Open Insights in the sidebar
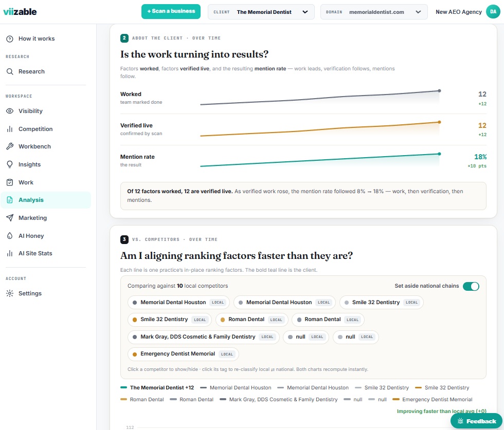Image resolution: width=504 pixels, height=430 pixels. pos(46,164)
